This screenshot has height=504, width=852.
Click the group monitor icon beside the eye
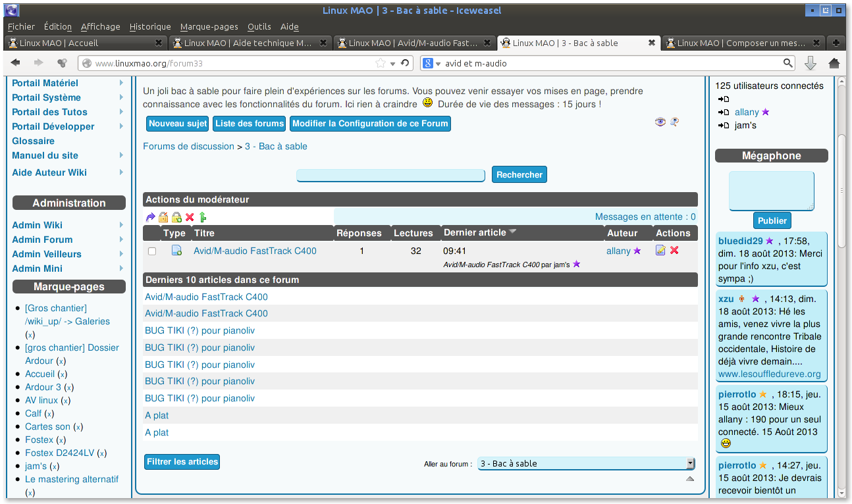674,122
